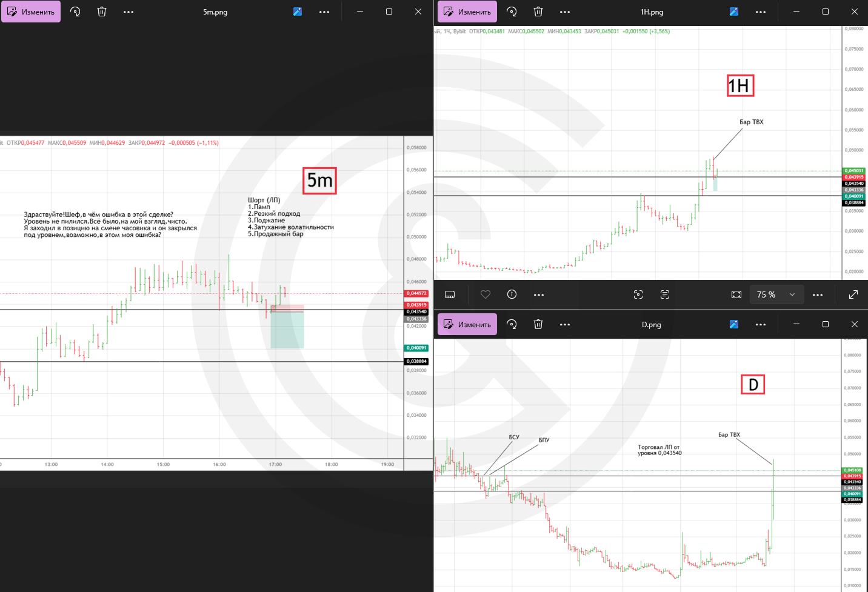Open the file info panel in 1H.png window
Screen dimensions: 868x592
point(512,294)
